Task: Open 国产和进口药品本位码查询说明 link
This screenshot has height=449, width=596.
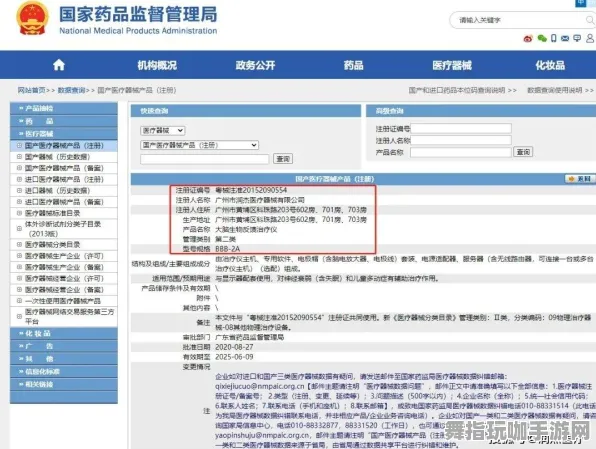Action: (457, 90)
